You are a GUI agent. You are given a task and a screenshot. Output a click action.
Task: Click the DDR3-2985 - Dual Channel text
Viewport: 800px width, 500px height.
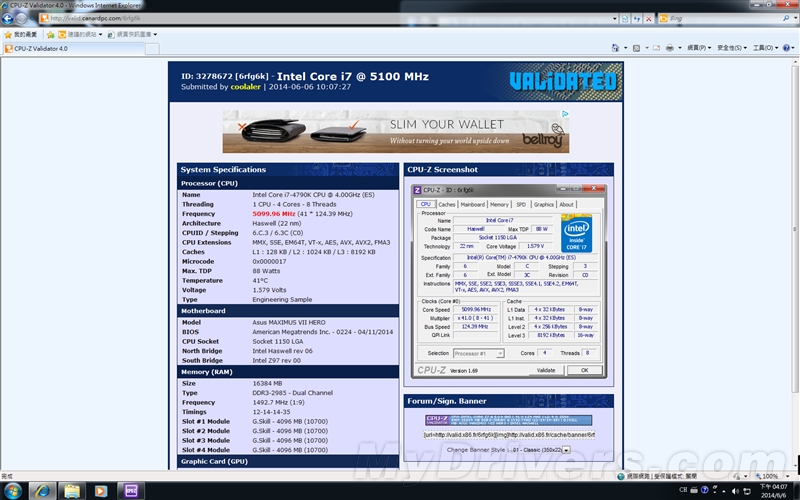click(x=292, y=393)
